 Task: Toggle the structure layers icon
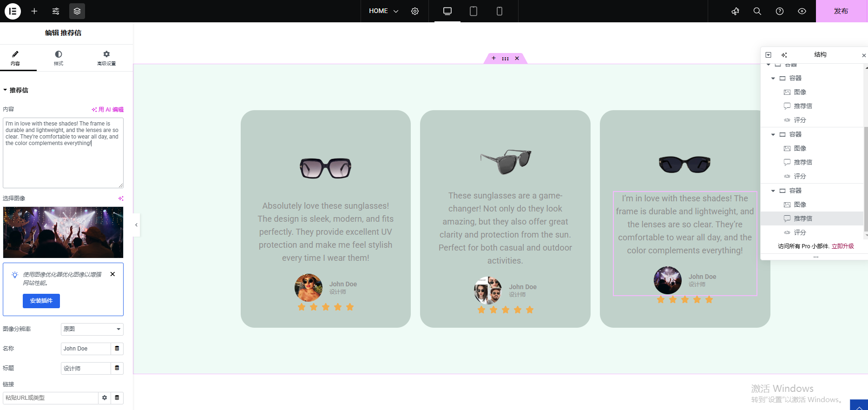pyautogui.click(x=77, y=11)
